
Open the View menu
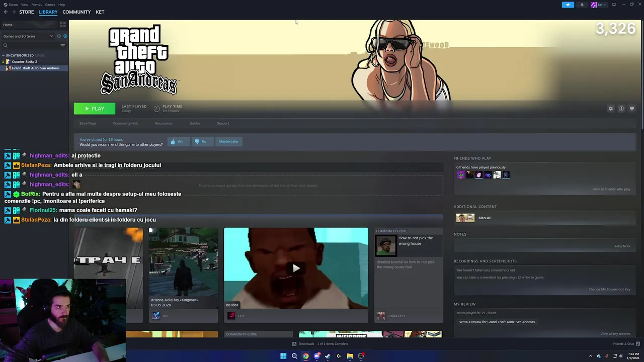24,5
